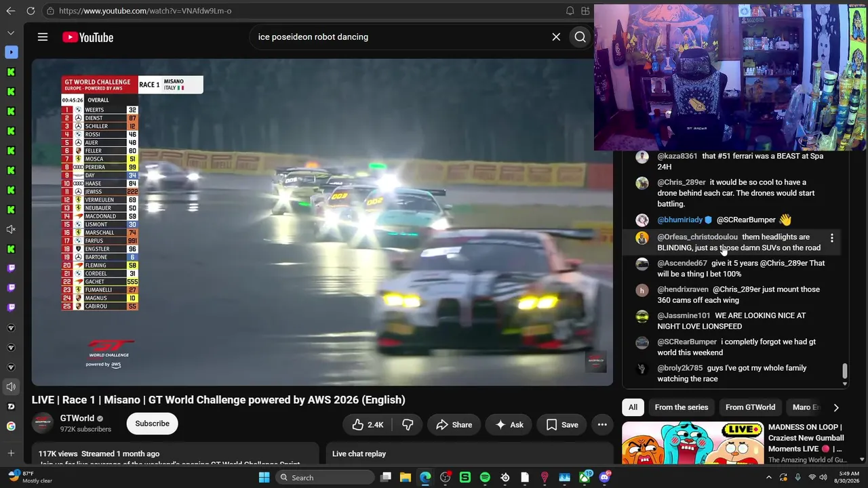Screen dimensions: 868x488
Task: Open File Explorer from the taskbar
Action: click(x=406, y=477)
